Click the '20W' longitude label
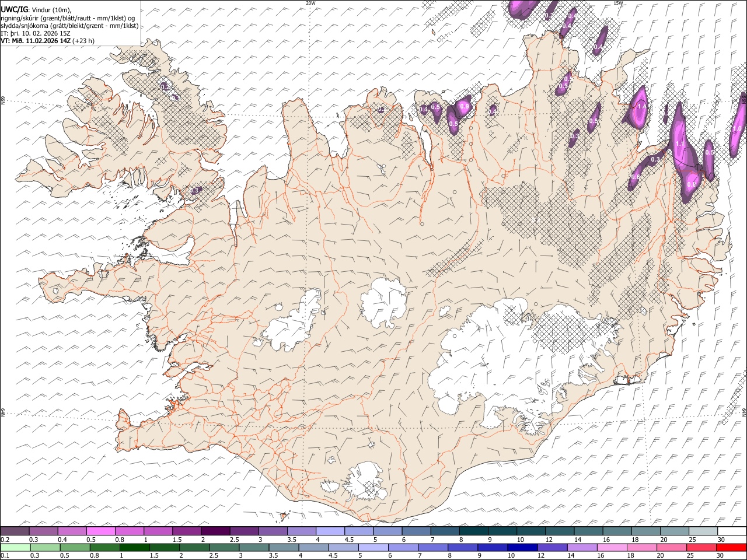747x560 pixels. 310,3
